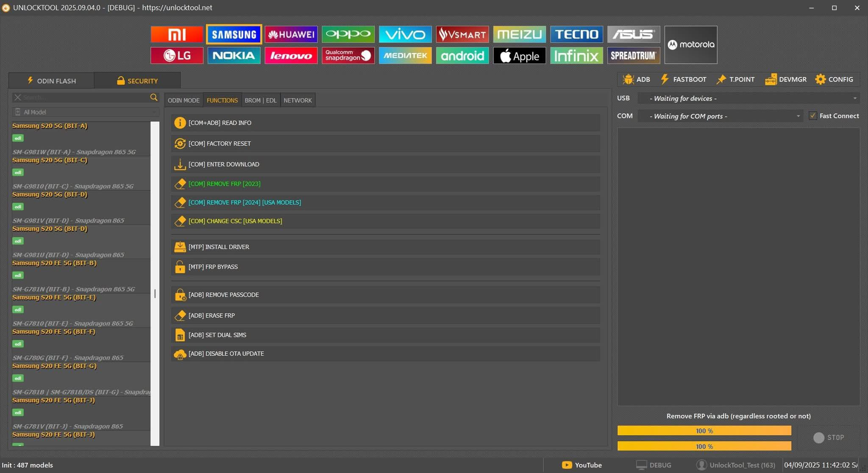The image size is (868, 473).
Task: Switch to the BROM | EDL tab
Action: click(260, 101)
